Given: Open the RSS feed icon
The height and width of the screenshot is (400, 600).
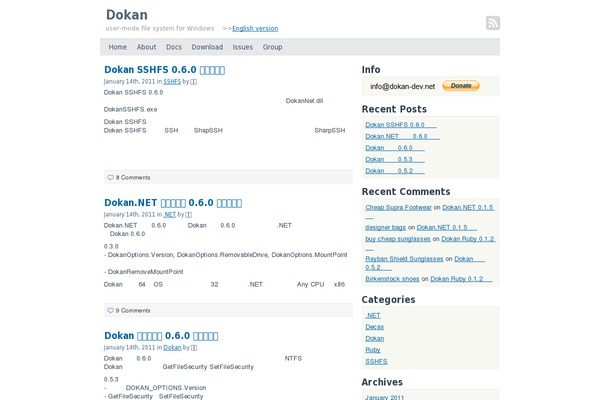Looking at the screenshot, I should click(493, 23).
